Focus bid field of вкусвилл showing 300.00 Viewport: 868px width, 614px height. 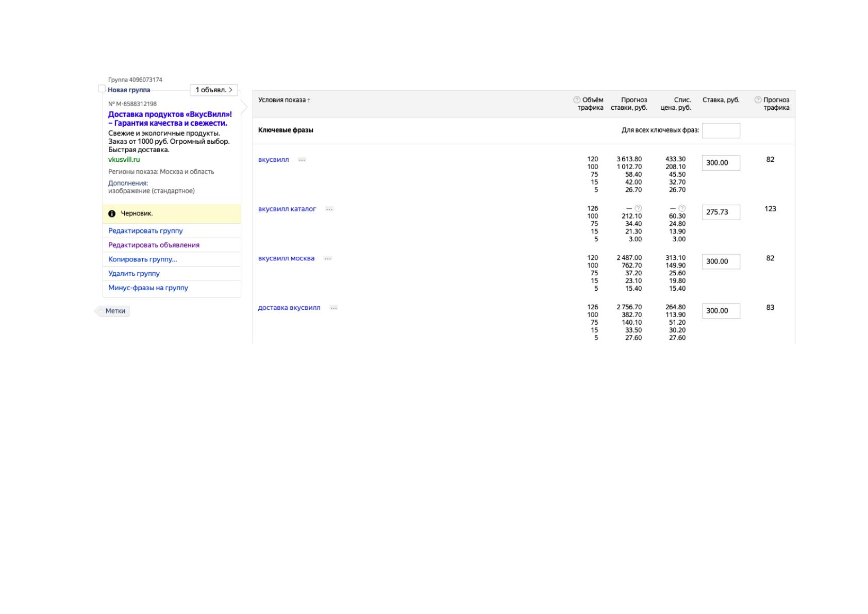tap(721, 163)
